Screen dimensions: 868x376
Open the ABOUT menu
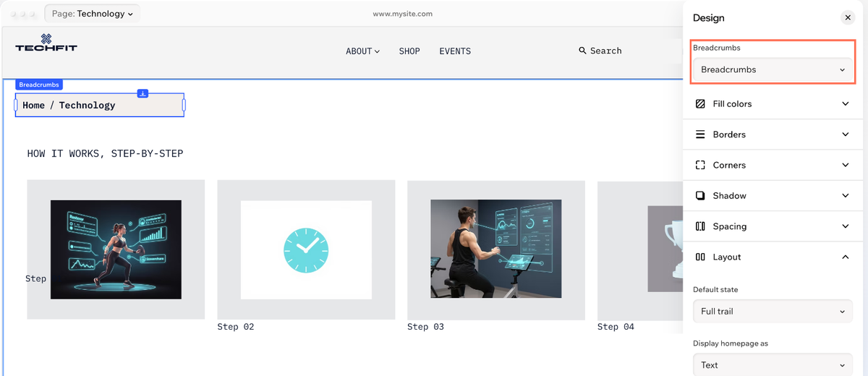click(x=362, y=51)
